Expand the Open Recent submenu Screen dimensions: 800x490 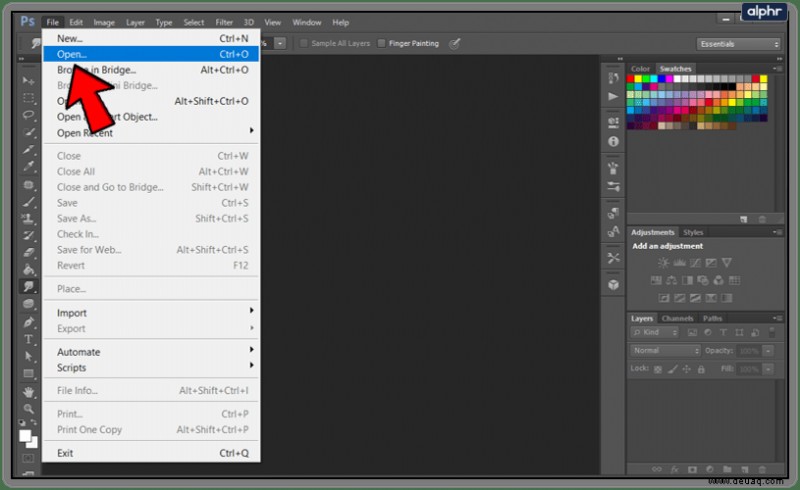151,133
